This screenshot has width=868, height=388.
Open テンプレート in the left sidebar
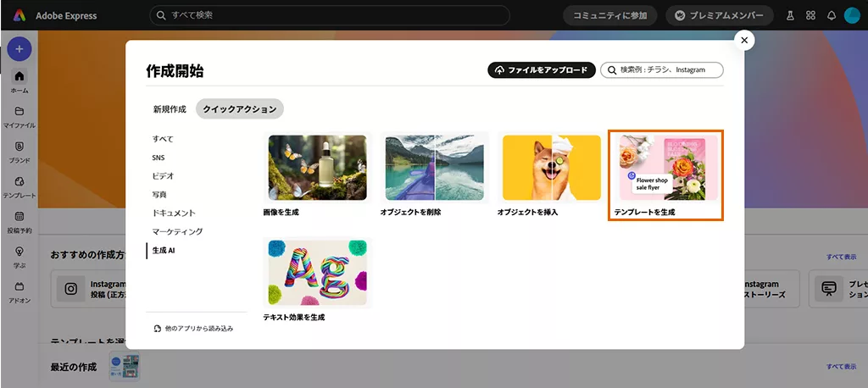pyautogui.click(x=19, y=182)
